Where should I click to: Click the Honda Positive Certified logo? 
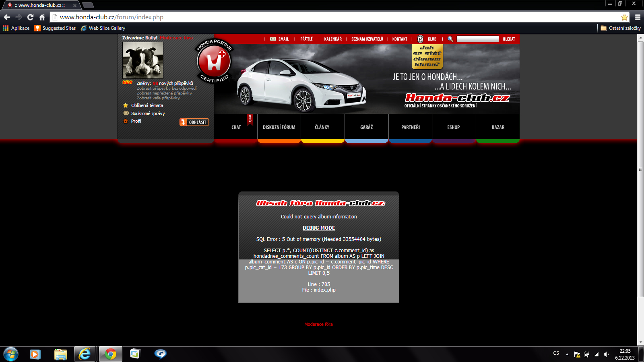(x=214, y=61)
